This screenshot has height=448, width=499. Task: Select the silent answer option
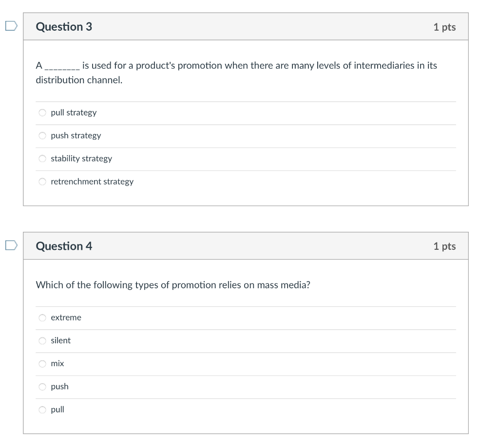coord(42,340)
